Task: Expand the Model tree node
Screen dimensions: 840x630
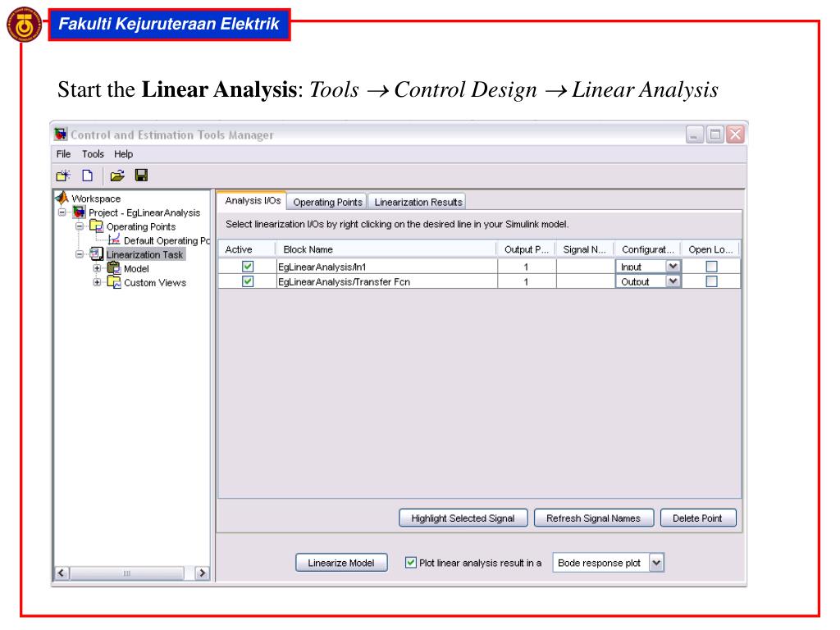Action: tap(97, 268)
